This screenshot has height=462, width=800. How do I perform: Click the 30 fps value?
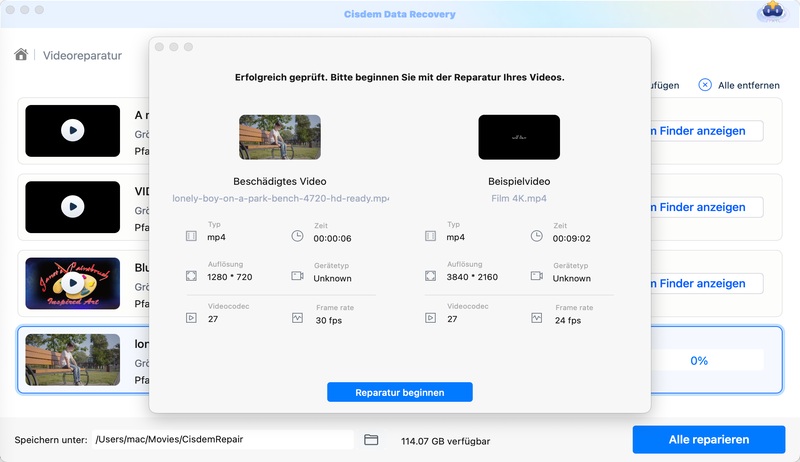click(329, 320)
